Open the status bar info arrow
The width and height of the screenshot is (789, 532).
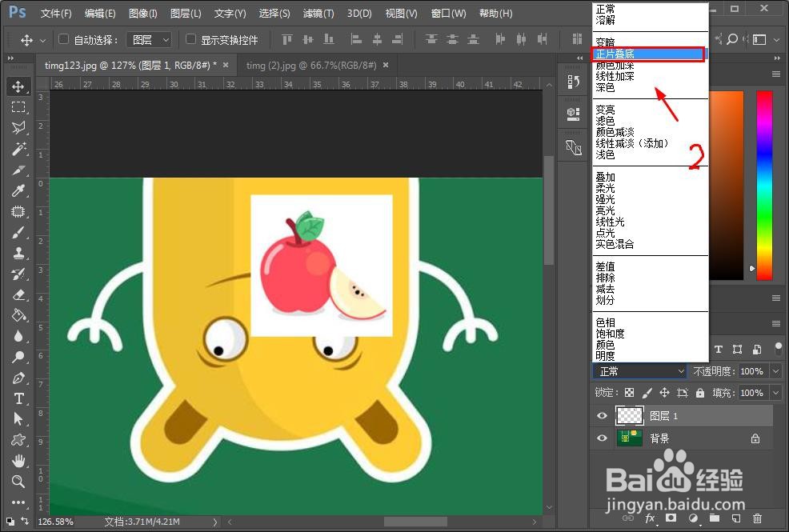click(215, 522)
